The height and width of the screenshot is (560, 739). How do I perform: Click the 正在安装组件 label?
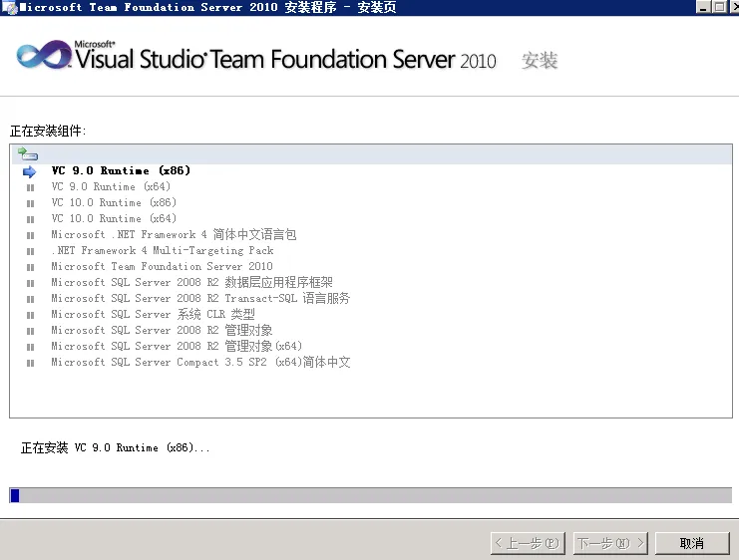48,131
